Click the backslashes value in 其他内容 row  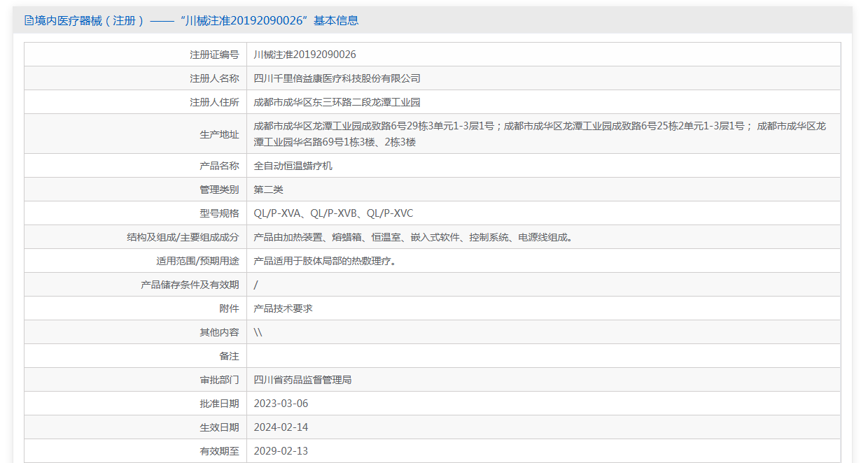[x=258, y=332]
